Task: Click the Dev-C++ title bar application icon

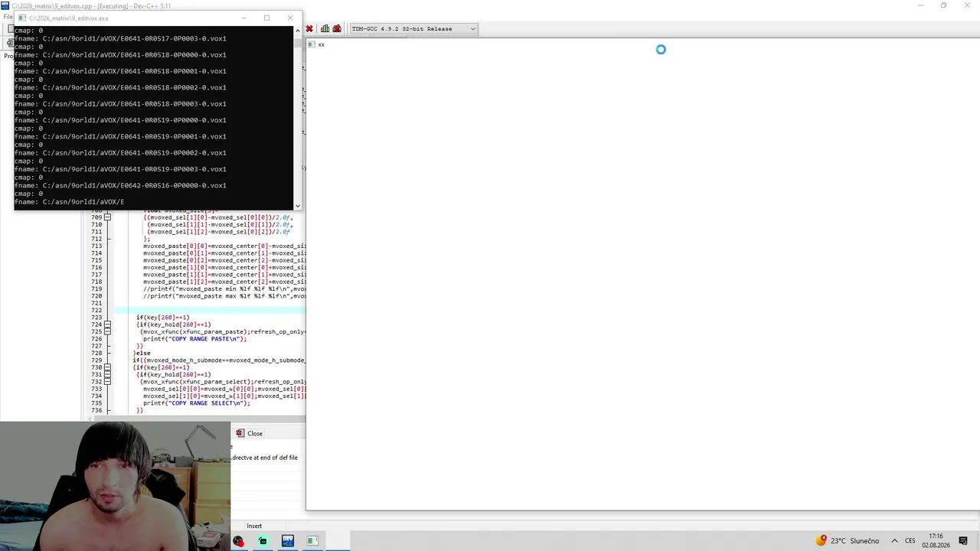Action: 5,5
